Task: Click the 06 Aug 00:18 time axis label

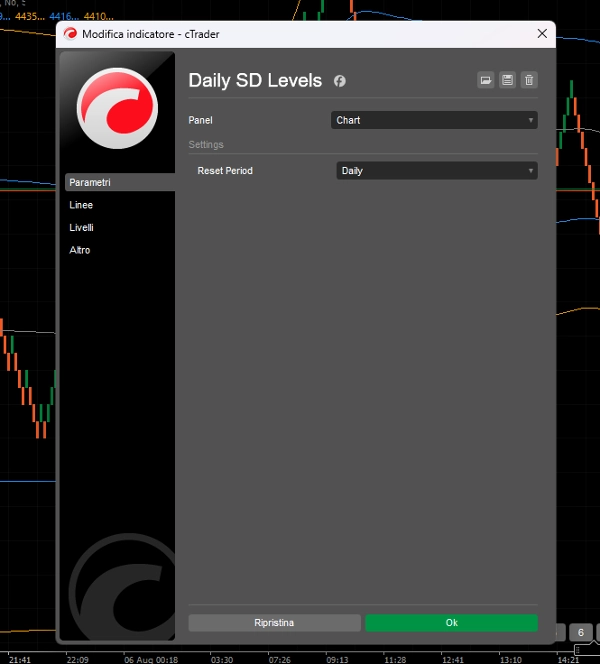Action: click(x=151, y=660)
